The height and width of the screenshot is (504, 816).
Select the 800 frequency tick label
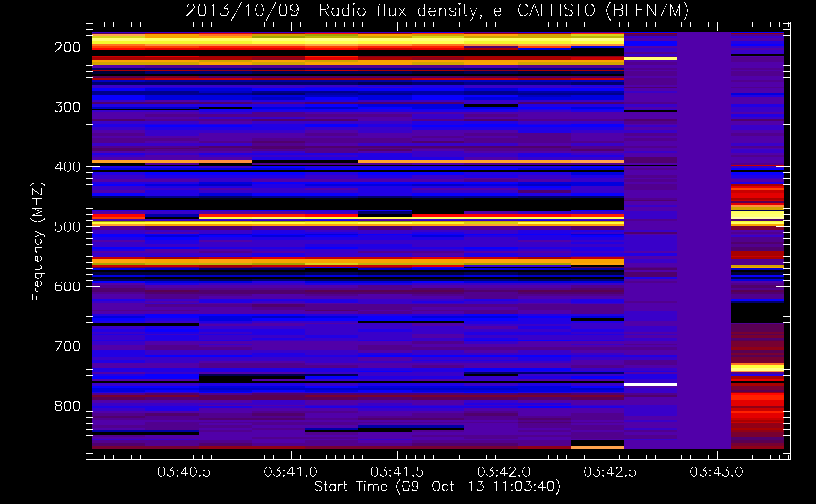pyautogui.click(x=68, y=406)
